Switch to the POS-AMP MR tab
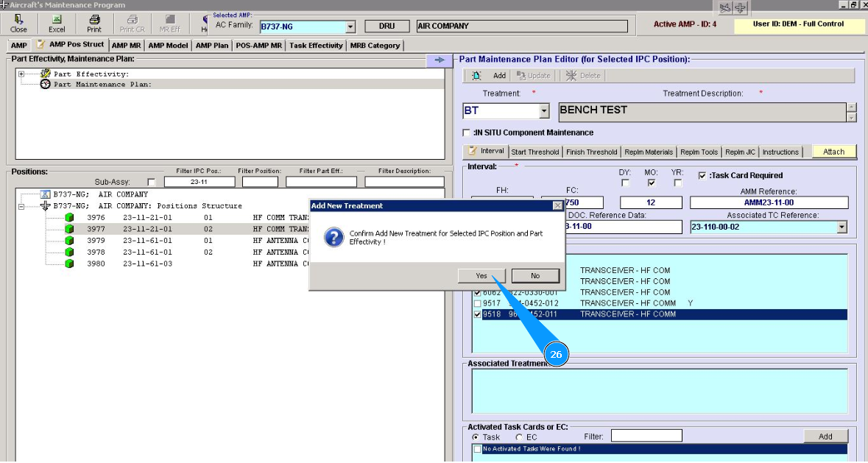 (258, 46)
